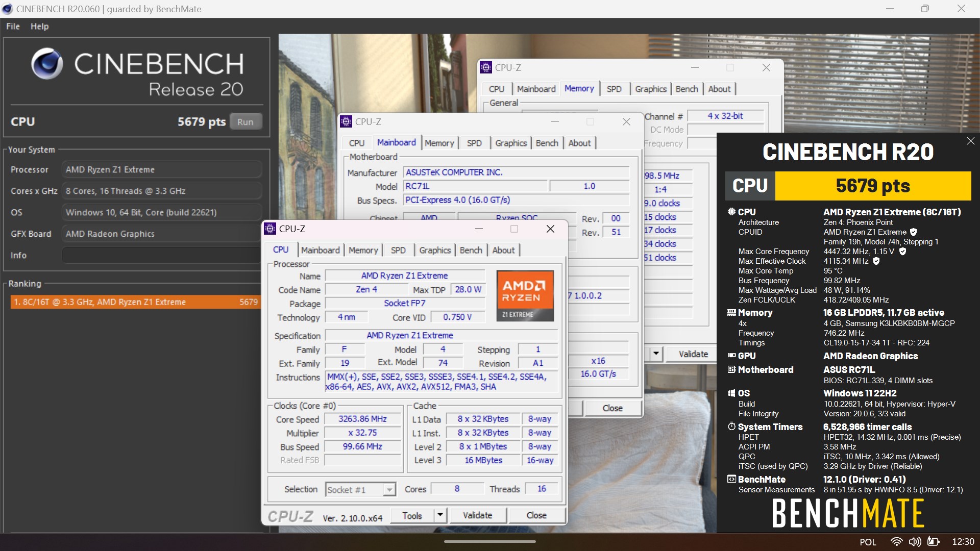Click Validate button in front CPU-Z
This screenshot has width=980, height=551.
tap(478, 515)
